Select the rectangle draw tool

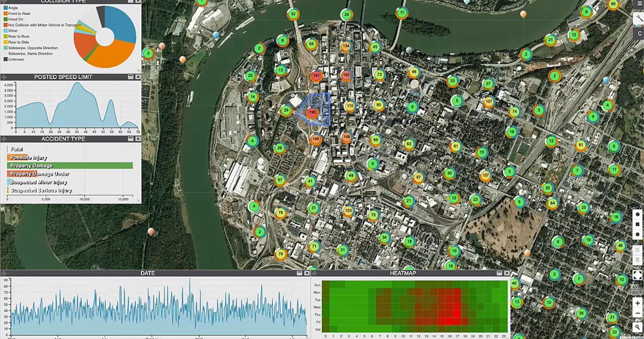pos(637,224)
